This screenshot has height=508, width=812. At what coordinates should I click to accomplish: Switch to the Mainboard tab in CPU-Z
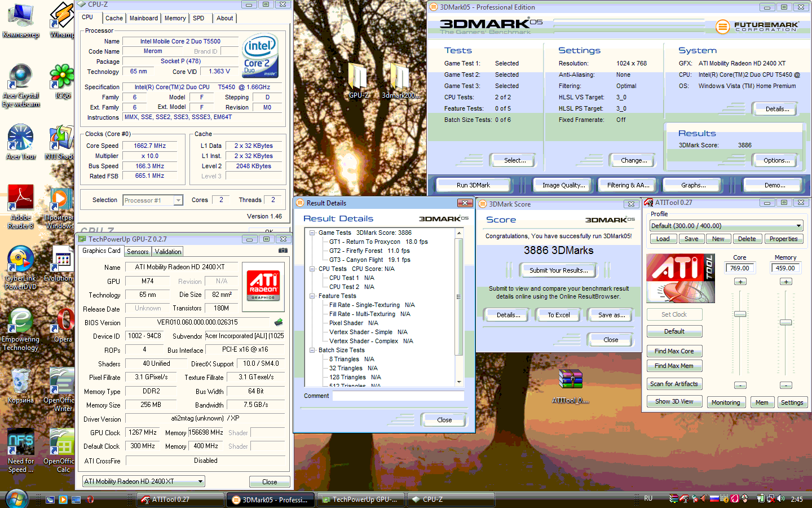coord(144,18)
